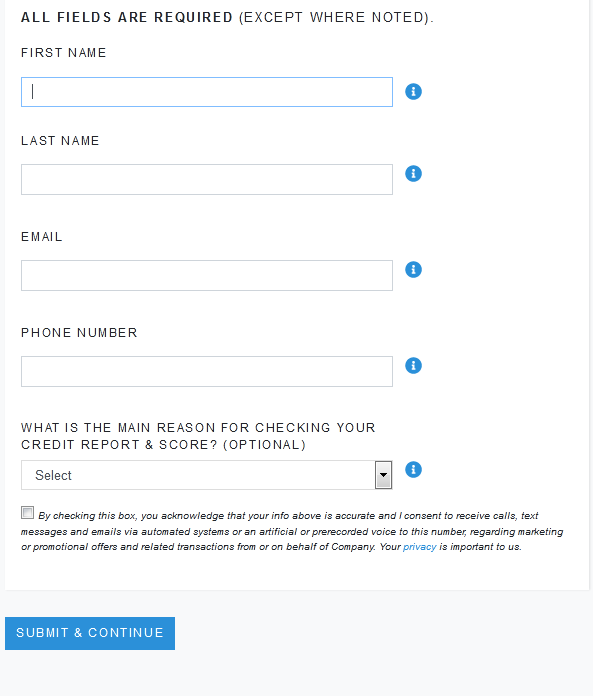
Task: Click the main reason for checking credit question label
Action: click(x=198, y=436)
